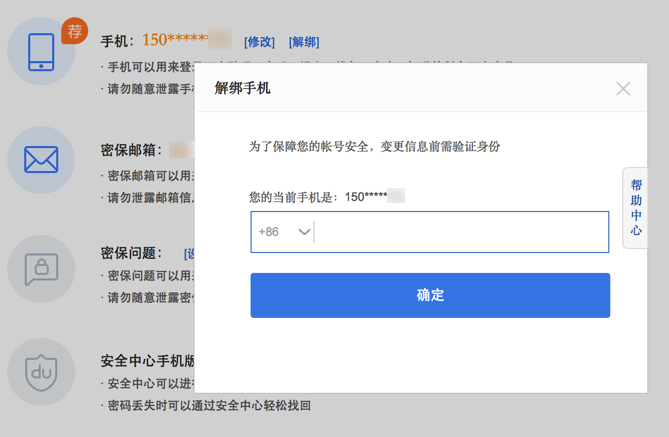Click the orange masked phone number 150*****
The width and height of the screenshot is (669, 437).
pos(174,40)
